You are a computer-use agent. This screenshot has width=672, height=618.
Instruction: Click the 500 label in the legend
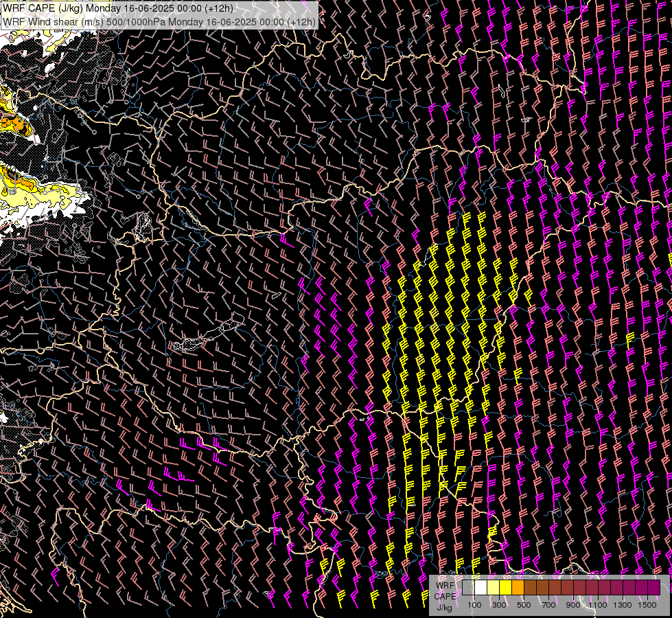(x=524, y=605)
